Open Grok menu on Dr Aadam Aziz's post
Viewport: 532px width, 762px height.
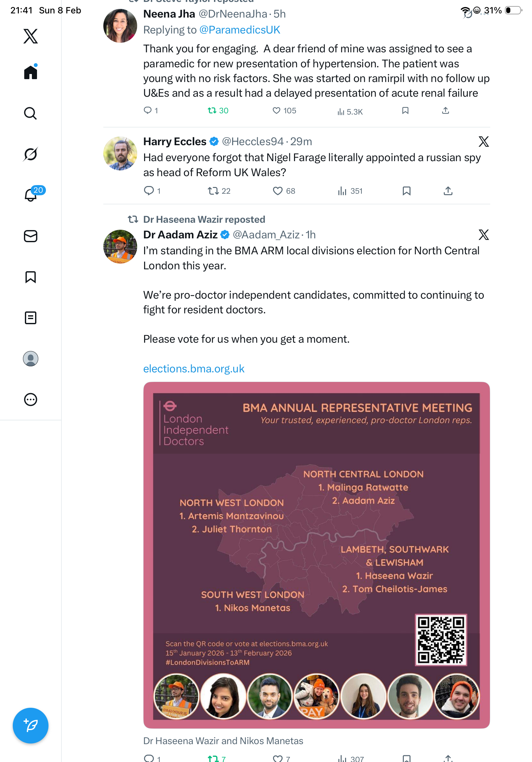[x=484, y=235]
